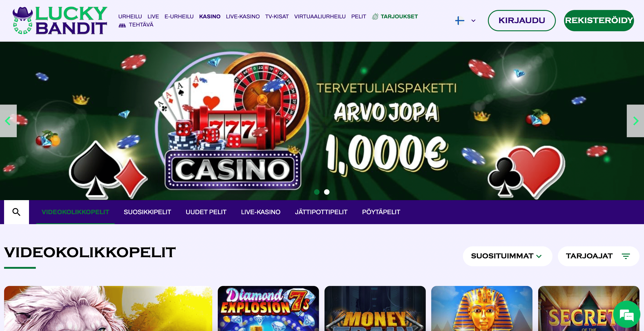The image size is (644, 331).
Task: Switch to the Suosikkipelit tab
Action: pyautogui.click(x=147, y=212)
